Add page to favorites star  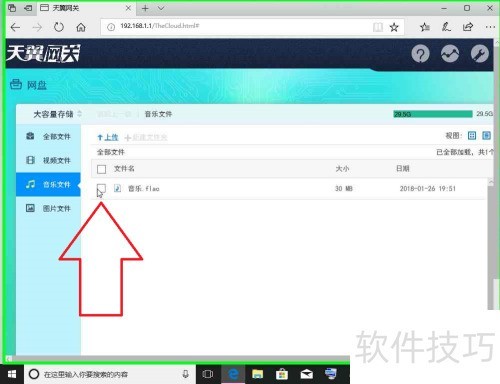394,27
